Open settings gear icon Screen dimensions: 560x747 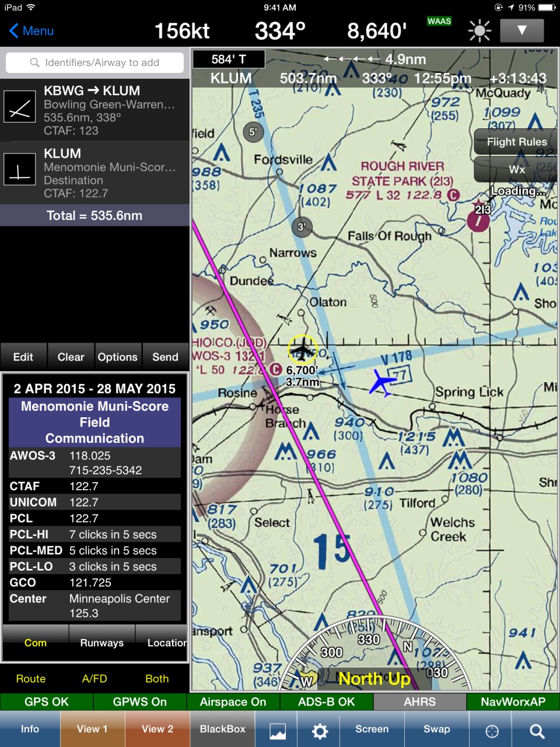(x=320, y=730)
